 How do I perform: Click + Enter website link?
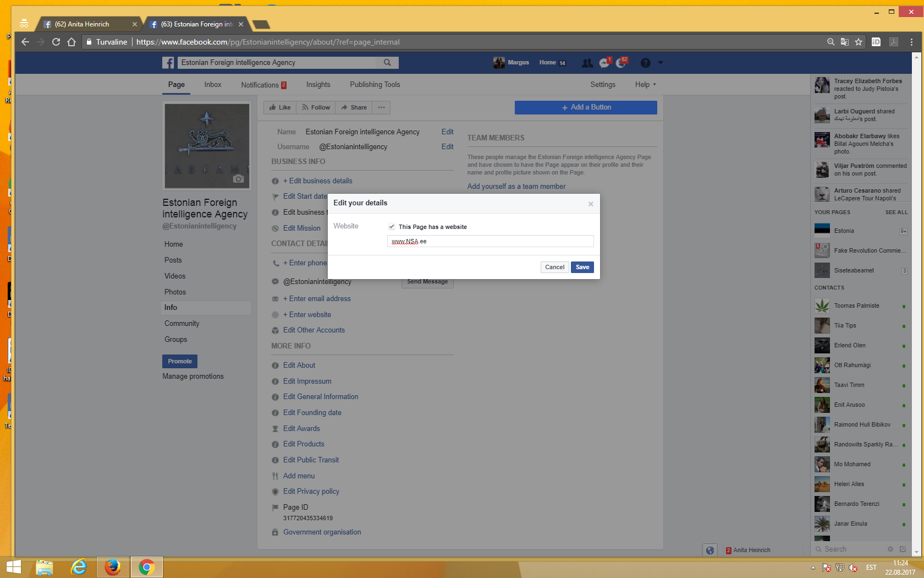pos(307,314)
